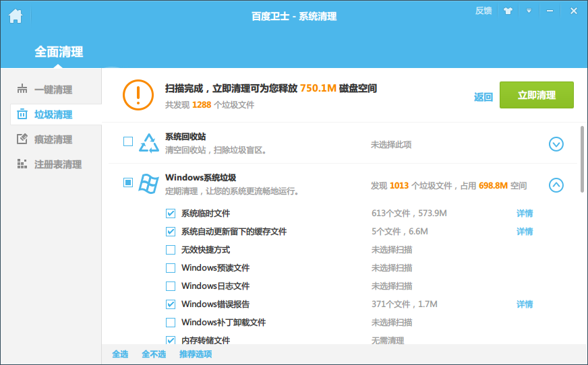The image size is (588, 365).
Task: Open the skin (shirt) icon
Action: click(508, 11)
